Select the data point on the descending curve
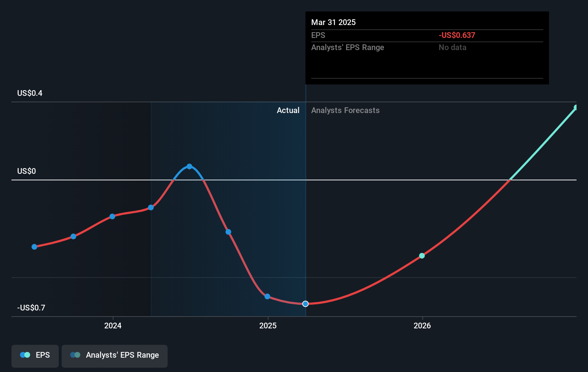The image size is (588, 372). tap(228, 232)
